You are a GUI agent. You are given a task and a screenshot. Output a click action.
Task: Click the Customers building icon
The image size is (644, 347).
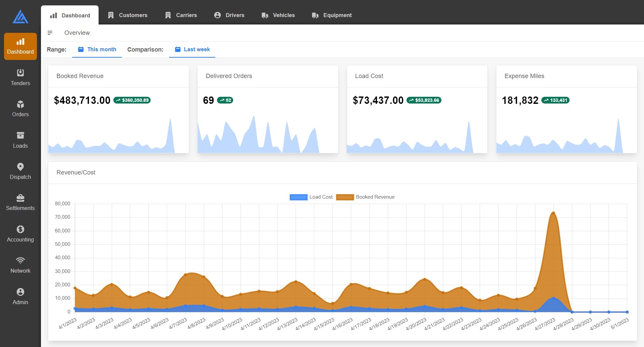[x=111, y=15]
